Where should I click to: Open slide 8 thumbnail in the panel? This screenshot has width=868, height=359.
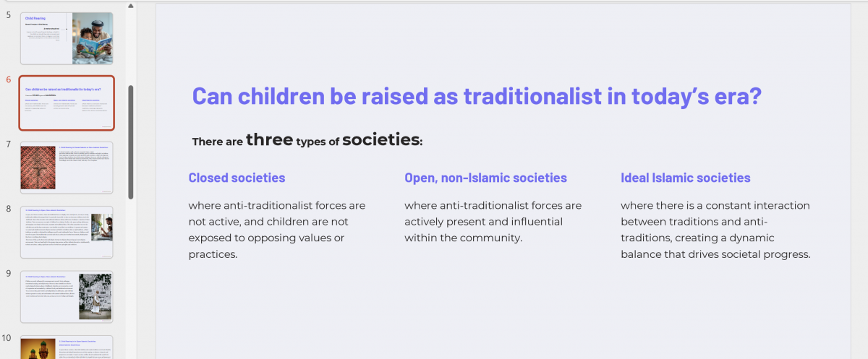(67, 233)
